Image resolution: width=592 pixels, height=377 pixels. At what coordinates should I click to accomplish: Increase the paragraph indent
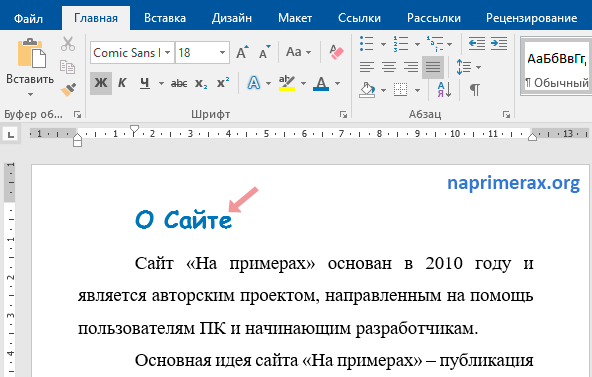coord(499,44)
